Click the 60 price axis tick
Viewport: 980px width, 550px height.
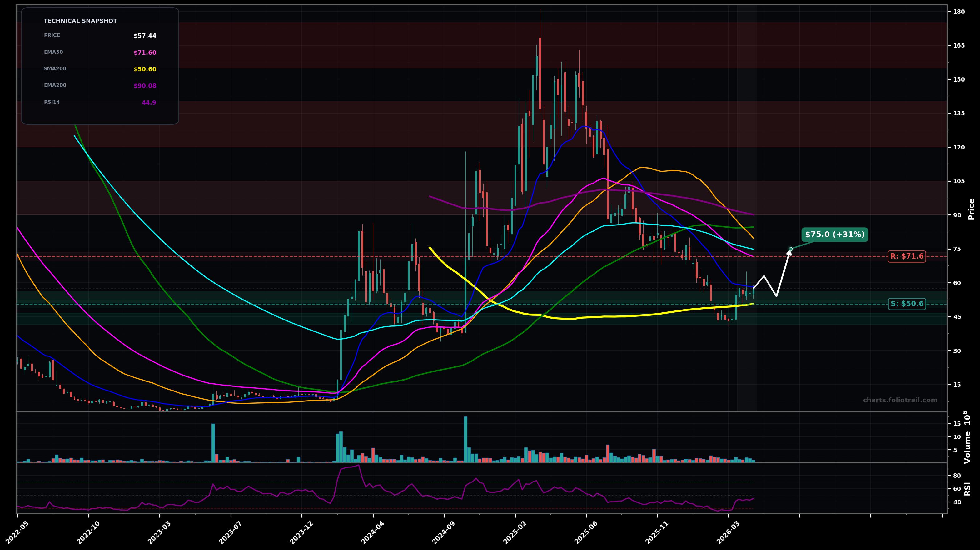coord(957,283)
